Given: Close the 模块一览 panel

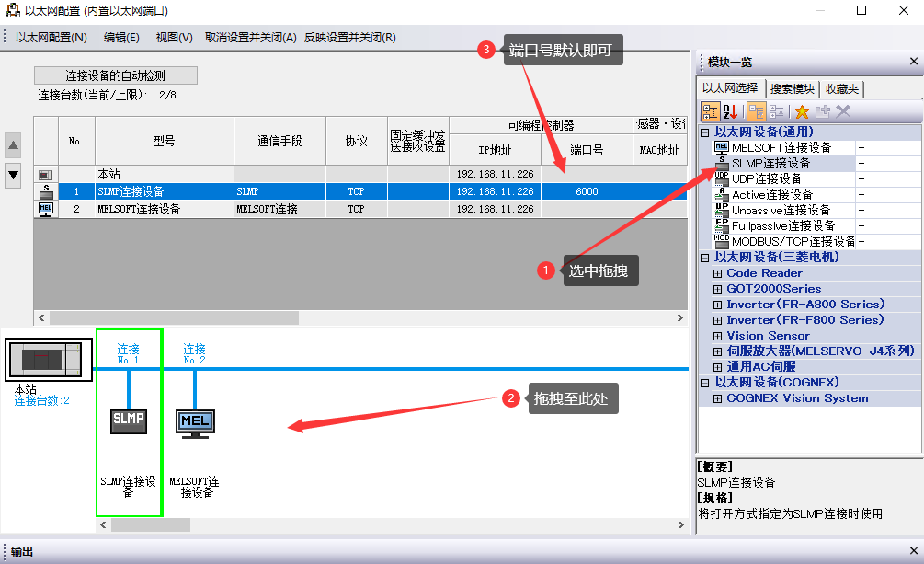Looking at the screenshot, I should point(913,62).
